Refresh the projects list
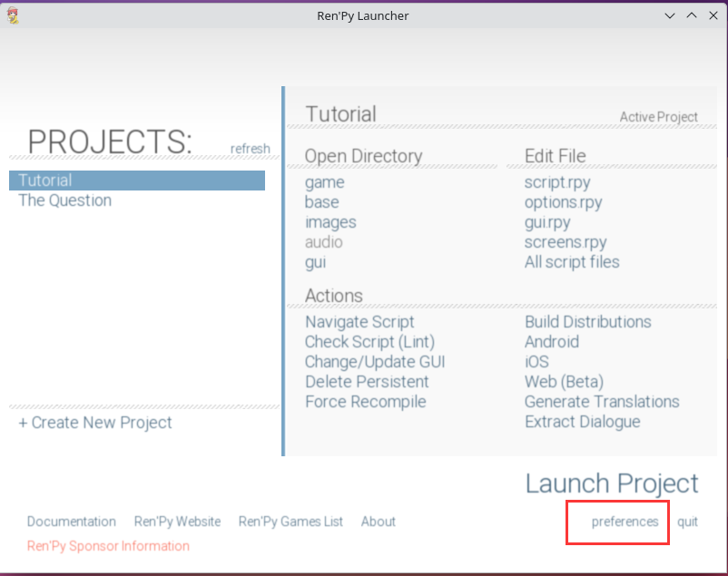Image resolution: width=728 pixels, height=576 pixels. coord(250,149)
